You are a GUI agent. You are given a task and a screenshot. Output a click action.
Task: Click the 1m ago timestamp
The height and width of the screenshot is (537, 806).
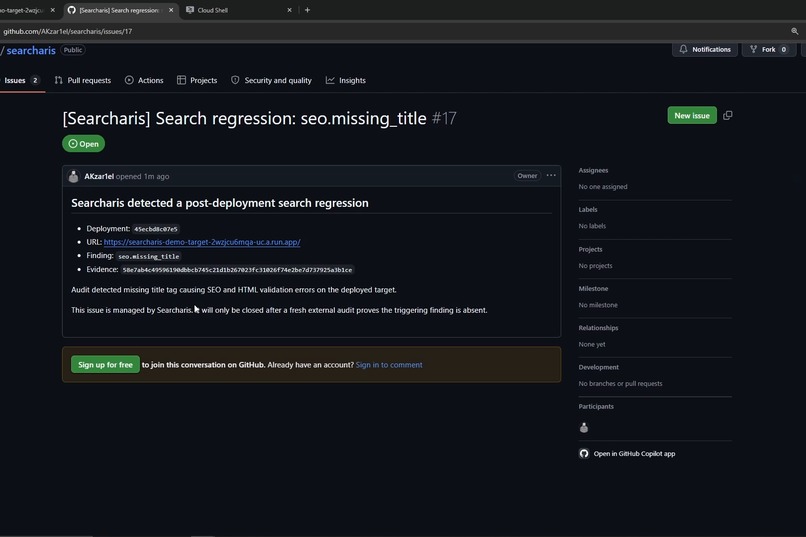click(156, 176)
